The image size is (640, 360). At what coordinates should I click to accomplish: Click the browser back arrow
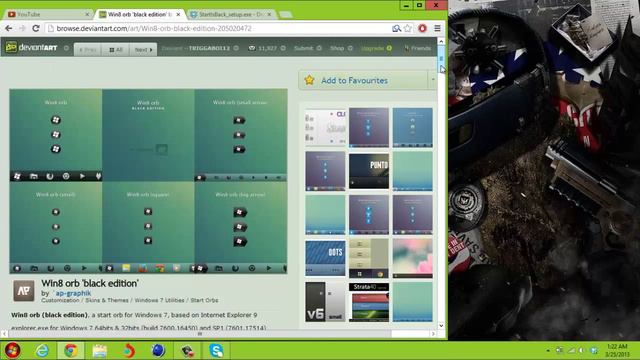9,28
